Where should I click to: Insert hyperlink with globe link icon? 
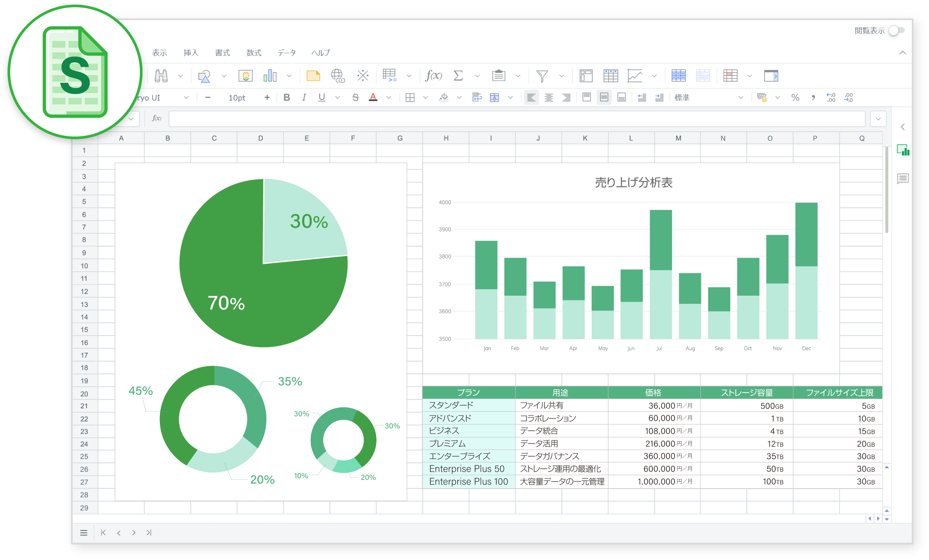coord(338,76)
